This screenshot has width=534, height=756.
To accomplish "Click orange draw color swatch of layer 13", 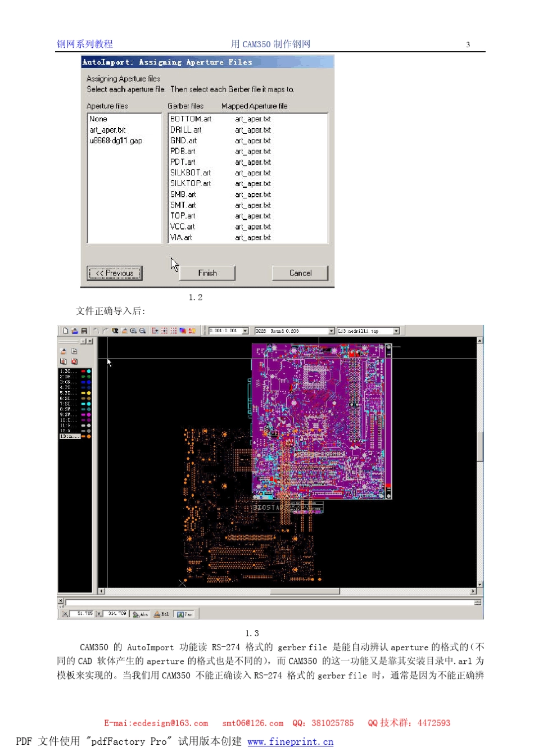I will click(83, 436).
